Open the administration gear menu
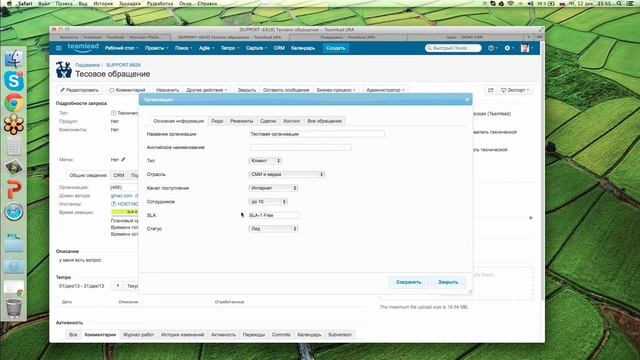640x360 pixels. click(x=509, y=48)
